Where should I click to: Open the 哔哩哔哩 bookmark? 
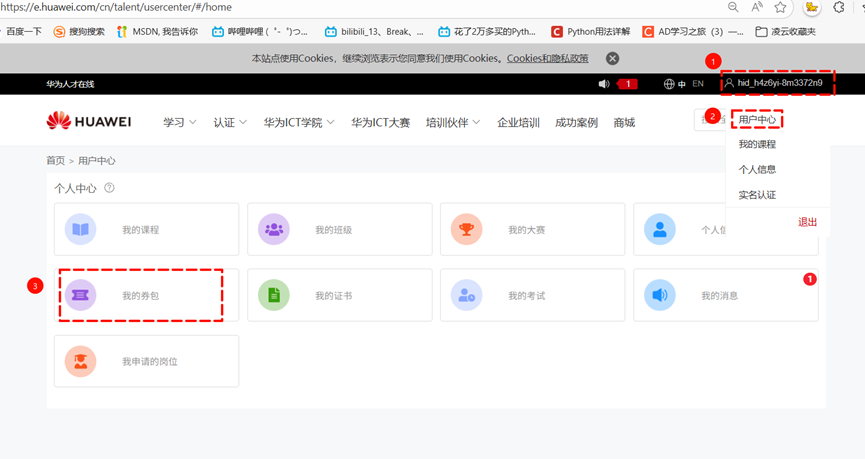tap(260, 31)
